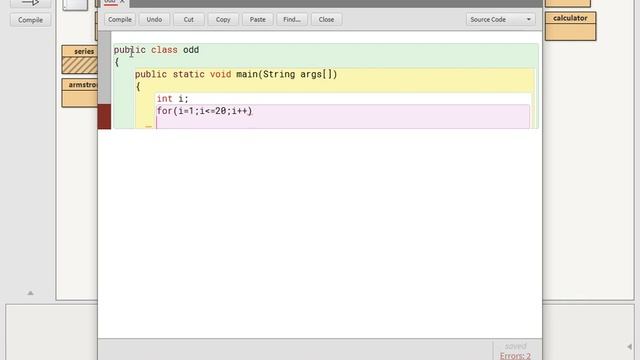Click the Cut button

[x=189, y=20]
